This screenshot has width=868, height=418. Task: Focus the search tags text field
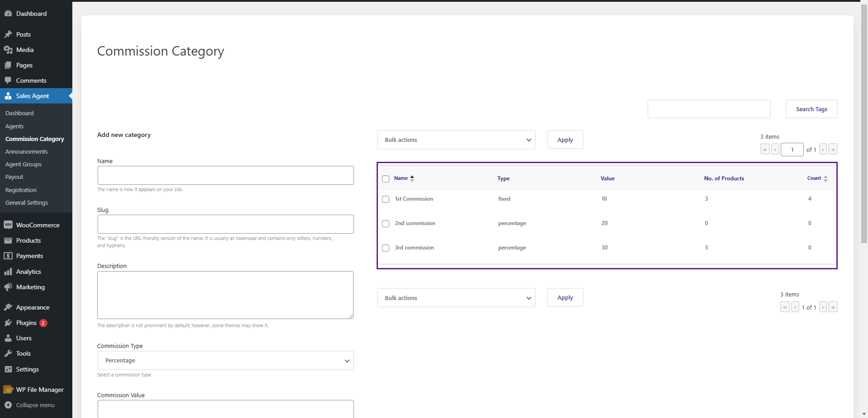click(x=709, y=109)
